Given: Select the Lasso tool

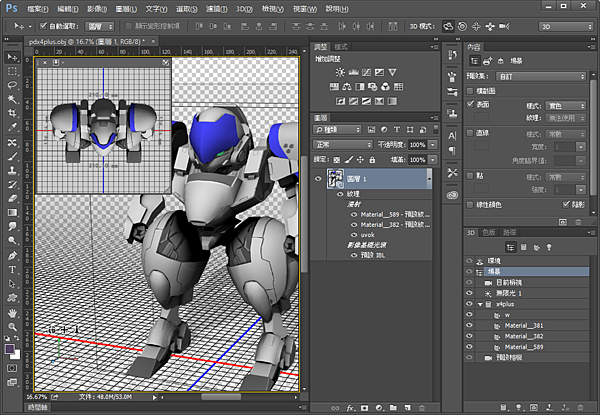Looking at the screenshot, I should coord(12,85).
